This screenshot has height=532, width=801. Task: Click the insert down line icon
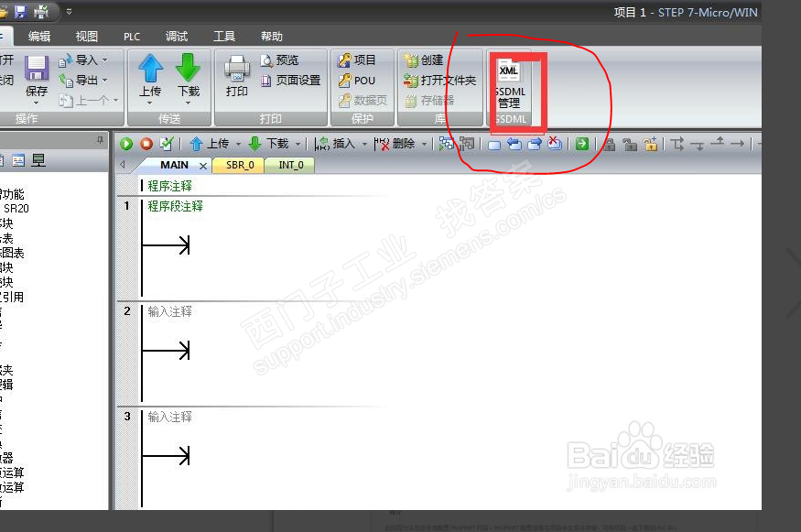[x=698, y=146]
